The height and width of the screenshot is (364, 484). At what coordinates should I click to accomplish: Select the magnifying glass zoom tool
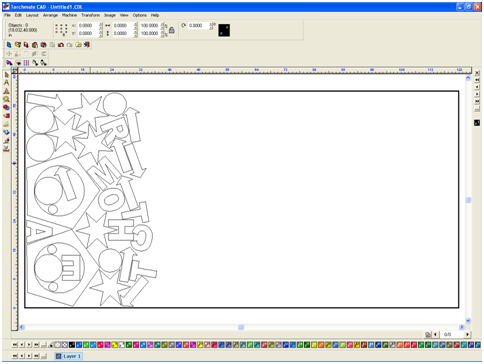[6, 99]
